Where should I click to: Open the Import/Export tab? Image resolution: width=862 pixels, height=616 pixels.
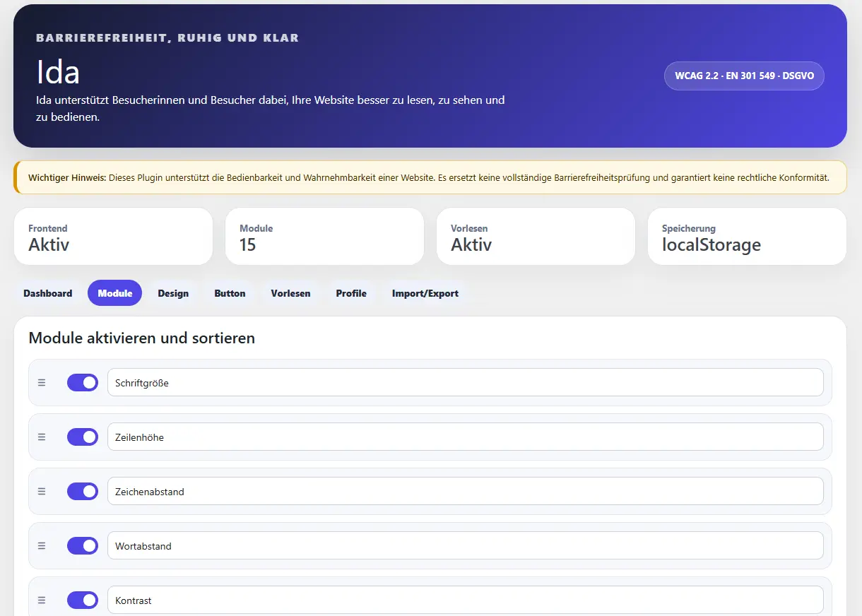[425, 293]
